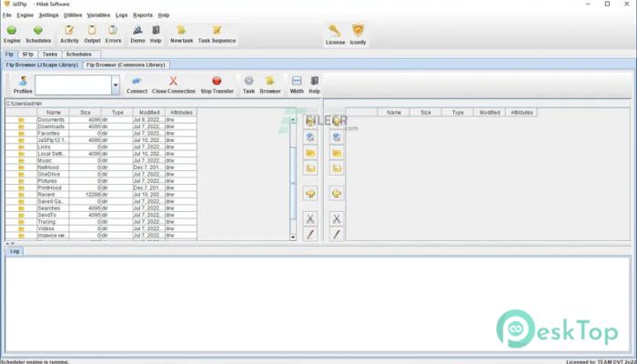637x364 pixels.
Task: Click remote pane Type column header
Action: [x=458, y=112]
